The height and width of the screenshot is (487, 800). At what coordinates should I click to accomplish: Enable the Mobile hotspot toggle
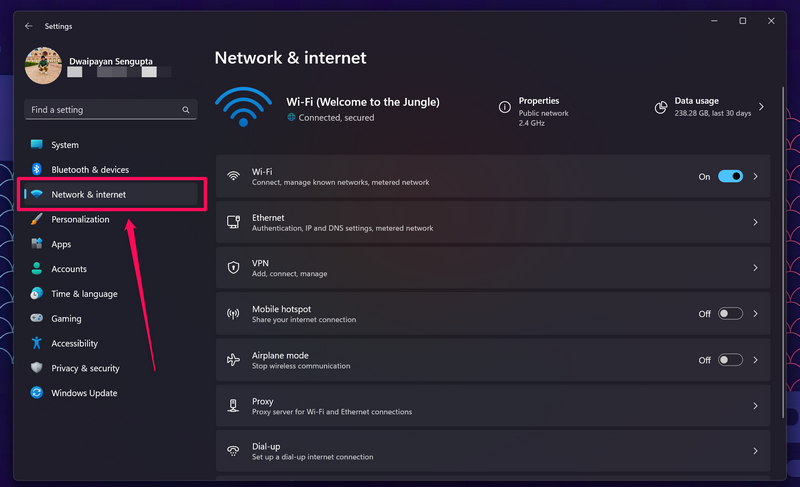click(x=730, y=314)
